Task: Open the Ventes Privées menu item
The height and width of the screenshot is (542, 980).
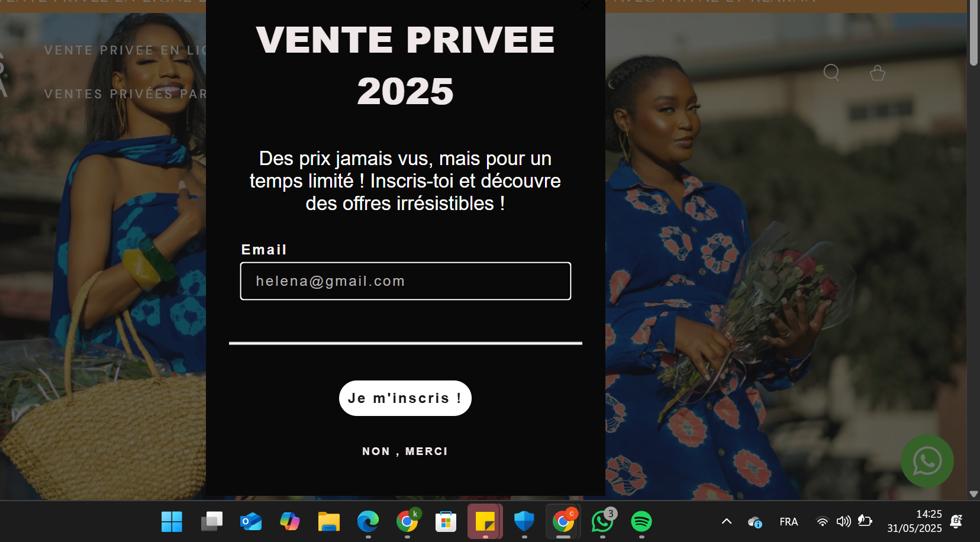Action: [x=125, y=94]
